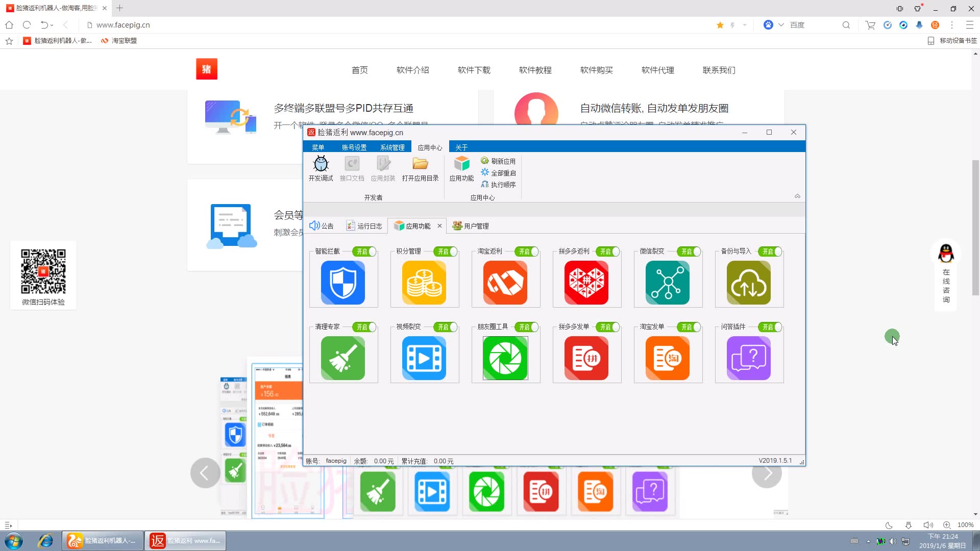Open the undo history dropdown arrow
980x551 pixels.
coord(52,25)
